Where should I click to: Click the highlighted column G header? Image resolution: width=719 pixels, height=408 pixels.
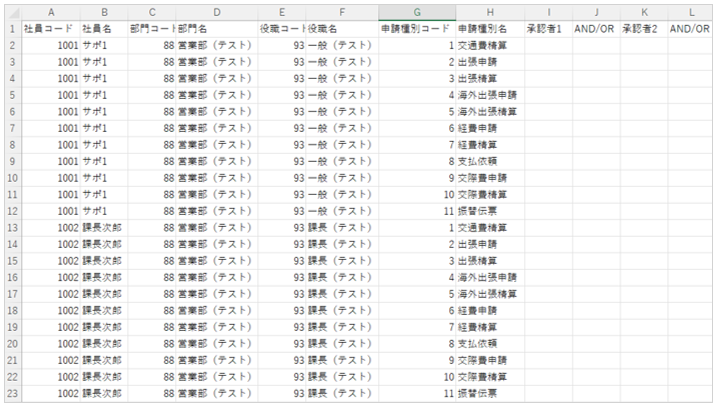(x=417, y=11)
